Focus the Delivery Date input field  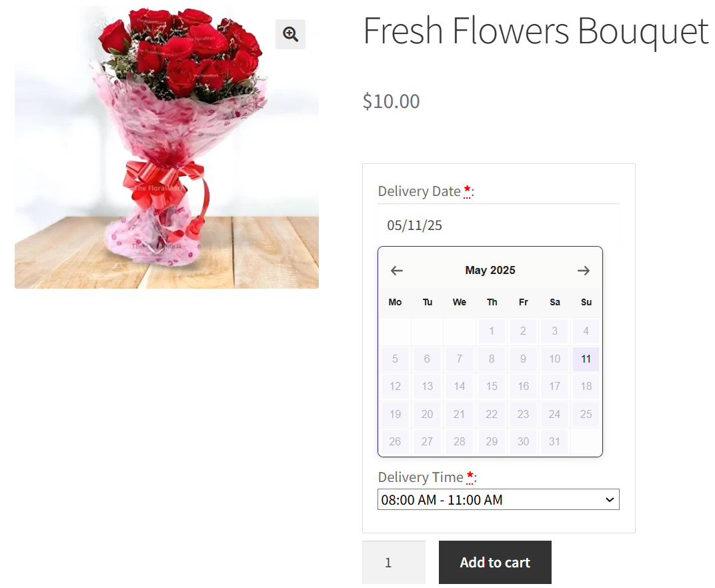pos(498,225)
